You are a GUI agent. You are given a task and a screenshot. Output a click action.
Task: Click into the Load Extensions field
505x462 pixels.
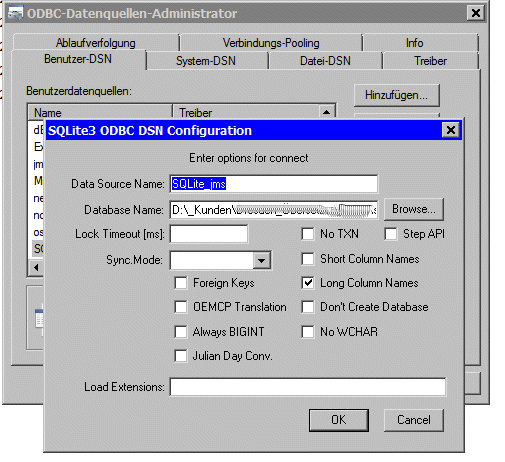[308, 387]
